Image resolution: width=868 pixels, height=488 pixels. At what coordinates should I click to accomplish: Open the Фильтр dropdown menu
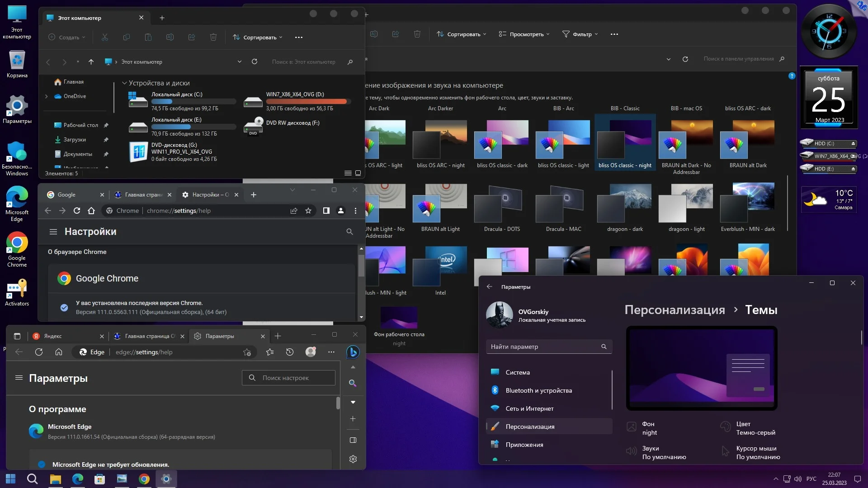[580, 34]
